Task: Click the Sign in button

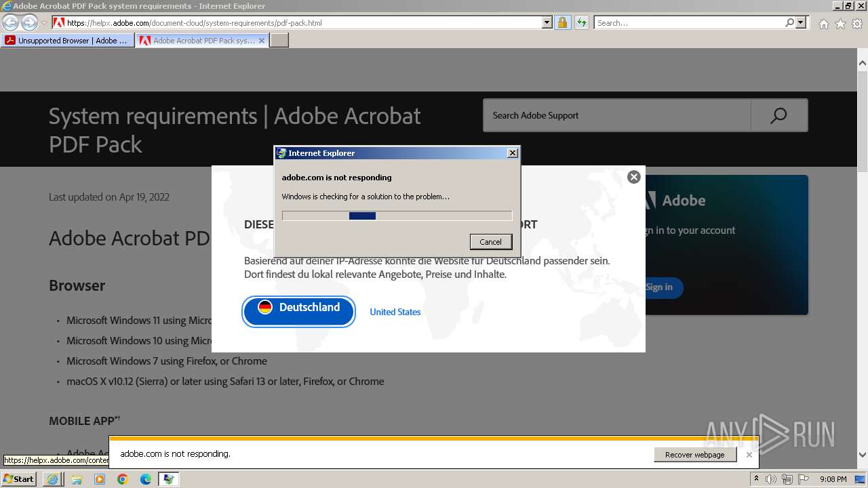Action: (659, 287)
